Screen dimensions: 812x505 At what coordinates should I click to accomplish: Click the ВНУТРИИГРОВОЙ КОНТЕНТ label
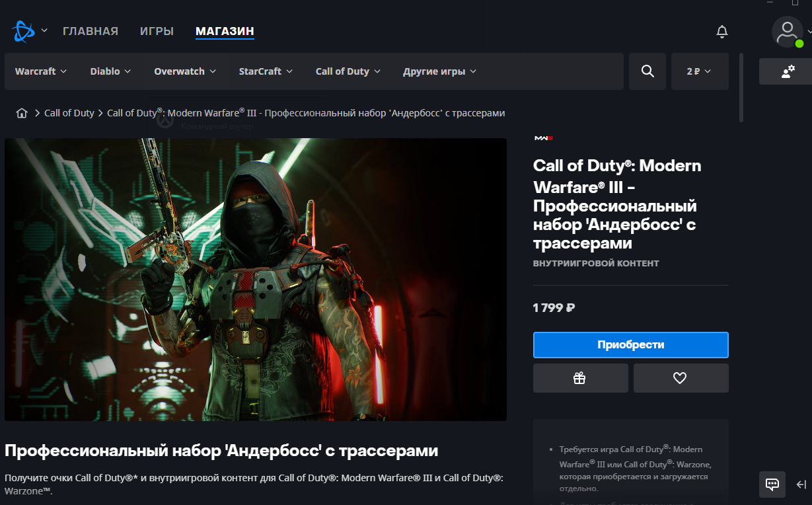[596, 263]
